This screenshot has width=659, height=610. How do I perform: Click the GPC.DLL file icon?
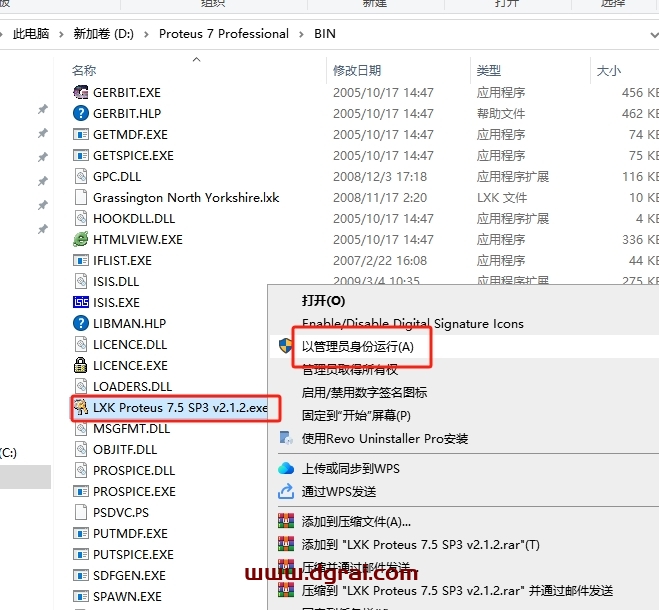81,176
